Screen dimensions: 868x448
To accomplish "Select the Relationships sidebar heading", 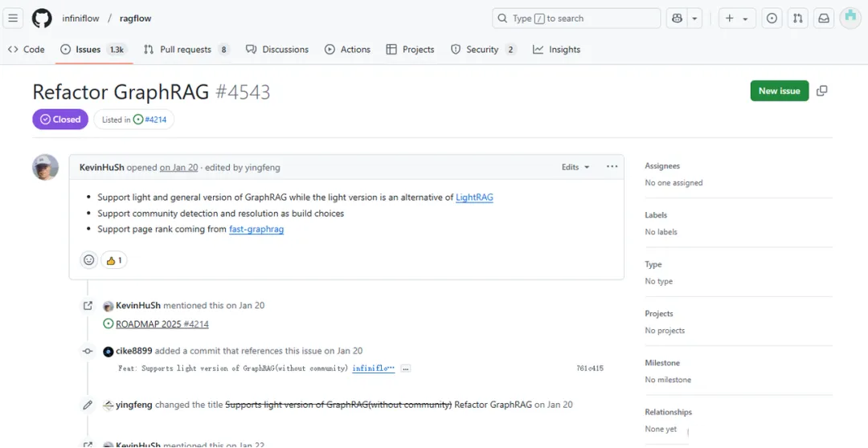I will [668, 412].
